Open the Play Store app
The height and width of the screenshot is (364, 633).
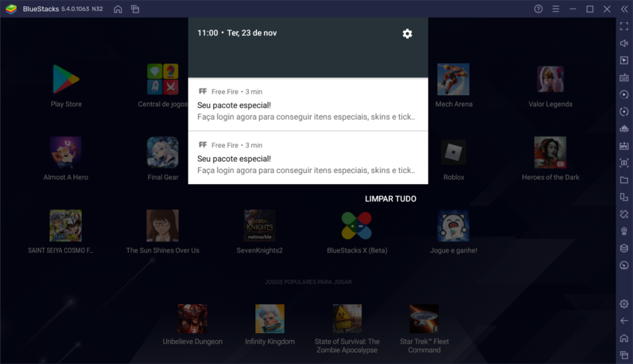pyautogui.click(x=66, y=80)
